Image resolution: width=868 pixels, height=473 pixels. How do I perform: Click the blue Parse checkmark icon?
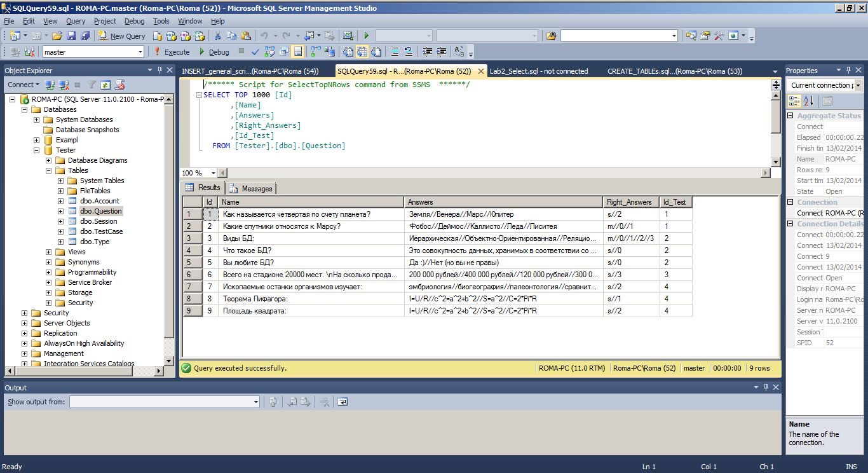[x=255, y=51]
